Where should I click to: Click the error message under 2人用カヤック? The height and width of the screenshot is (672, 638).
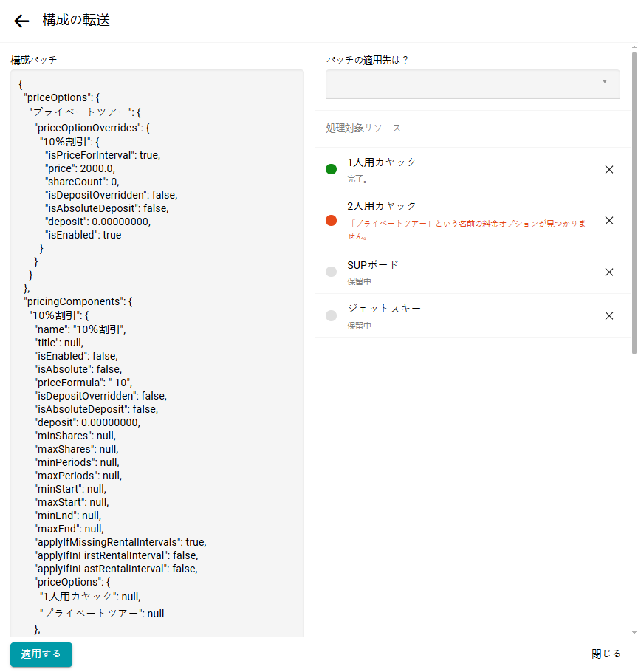tap(467, 230)
